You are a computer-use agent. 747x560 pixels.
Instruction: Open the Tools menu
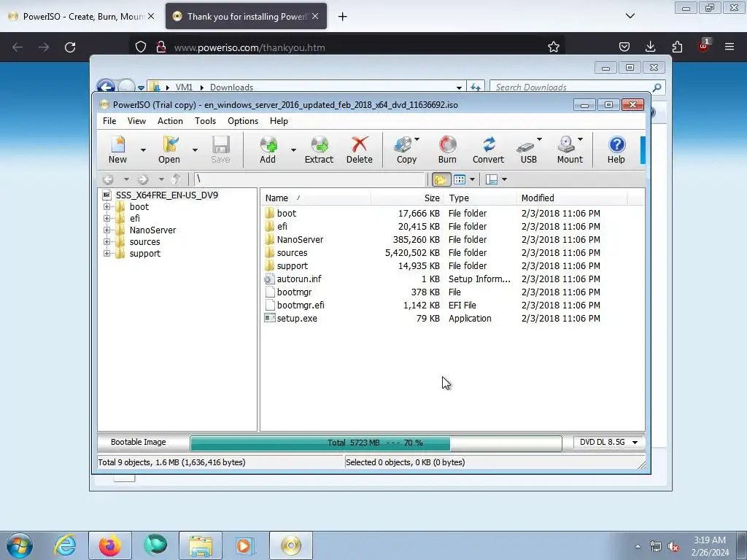coord(205,121)
